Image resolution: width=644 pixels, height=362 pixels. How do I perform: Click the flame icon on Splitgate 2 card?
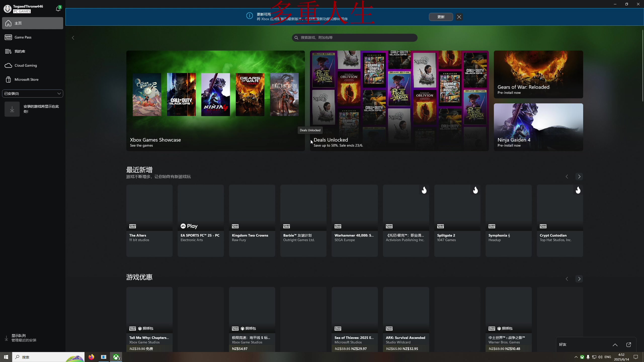475,190
